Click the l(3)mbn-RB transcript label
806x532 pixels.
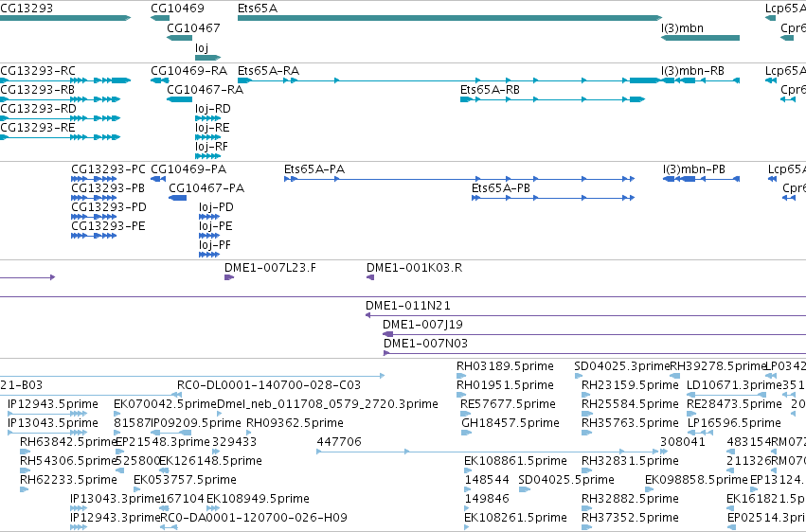(693, 70)
